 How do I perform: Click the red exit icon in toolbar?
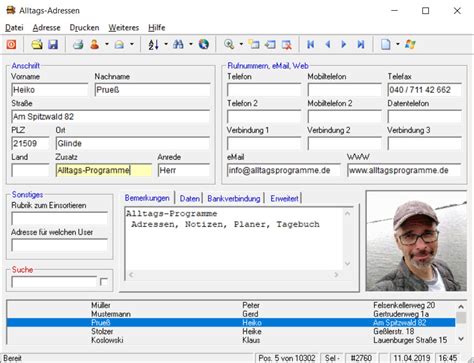coord(11,44)
